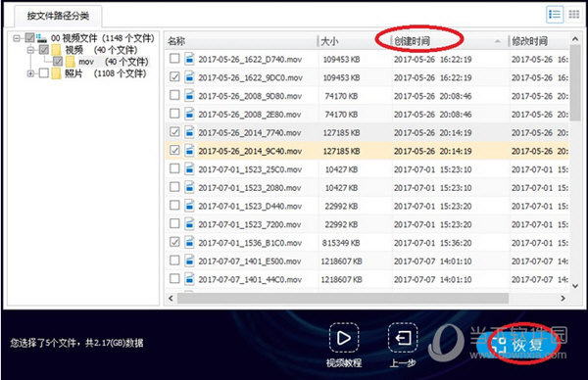Check the box for 2017-07-01_1523_25C0.mov
The width and height of the screenshot is (588, 380).
[174, 168]
